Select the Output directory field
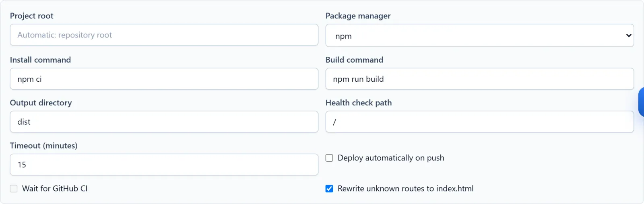 [164, 122]
